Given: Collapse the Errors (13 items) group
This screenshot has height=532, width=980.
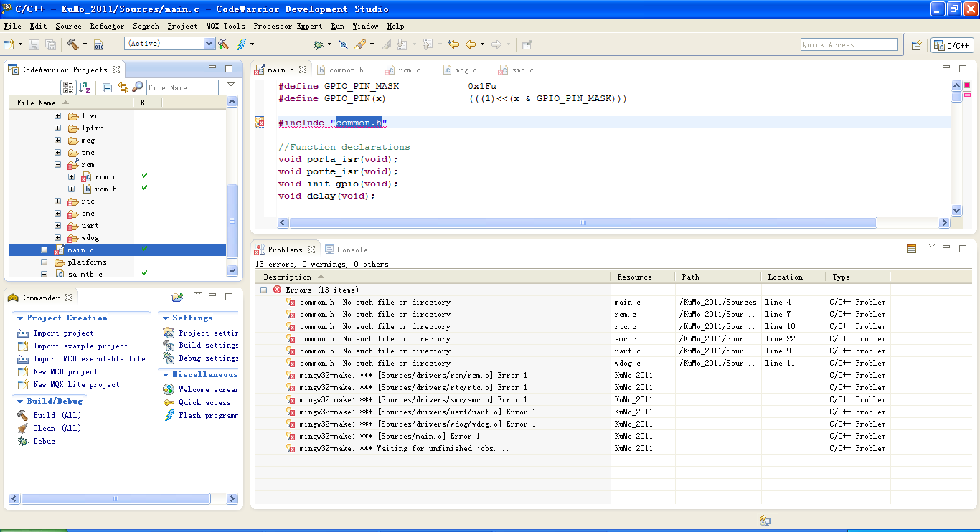Looking at the screenshot, I should coord(263,290).
